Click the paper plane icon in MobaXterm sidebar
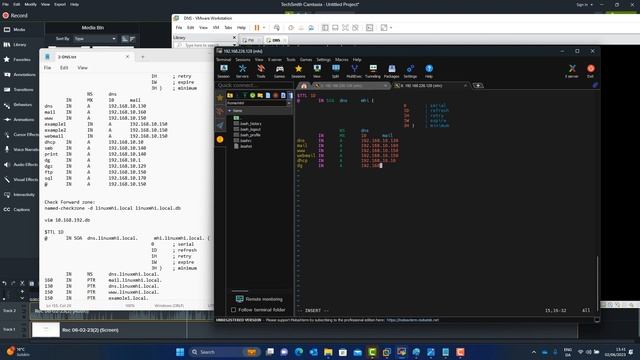The width and height of the screenshot is (640, 360). point(220,125)
